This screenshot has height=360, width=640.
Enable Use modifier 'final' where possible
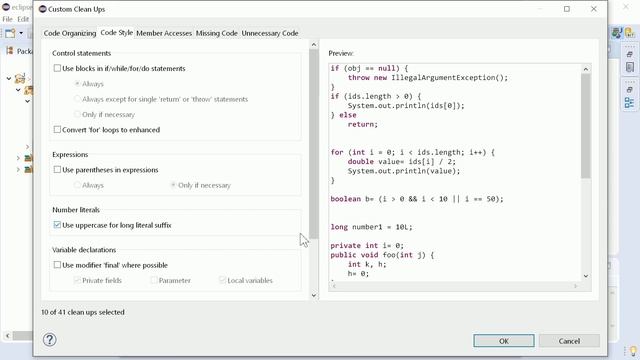click(57, 265)
